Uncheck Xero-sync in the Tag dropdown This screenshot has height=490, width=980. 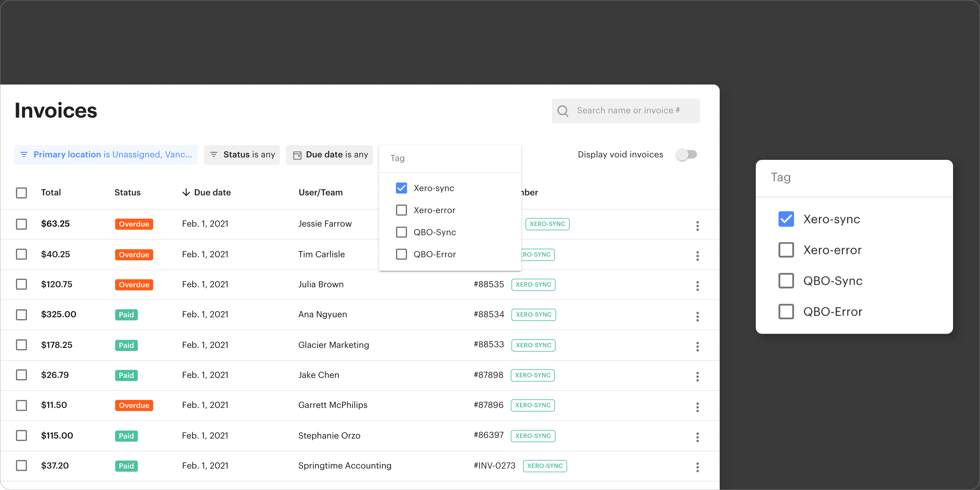click(401, 188)
